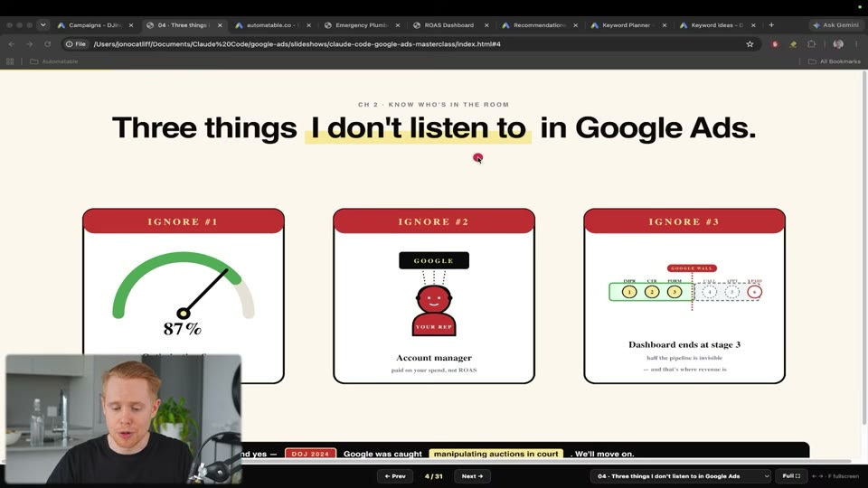Click 'CH 2 · KNOW WHO'S IN THE ROOM' label
This screenshot has width=868, height=488.
433,105
